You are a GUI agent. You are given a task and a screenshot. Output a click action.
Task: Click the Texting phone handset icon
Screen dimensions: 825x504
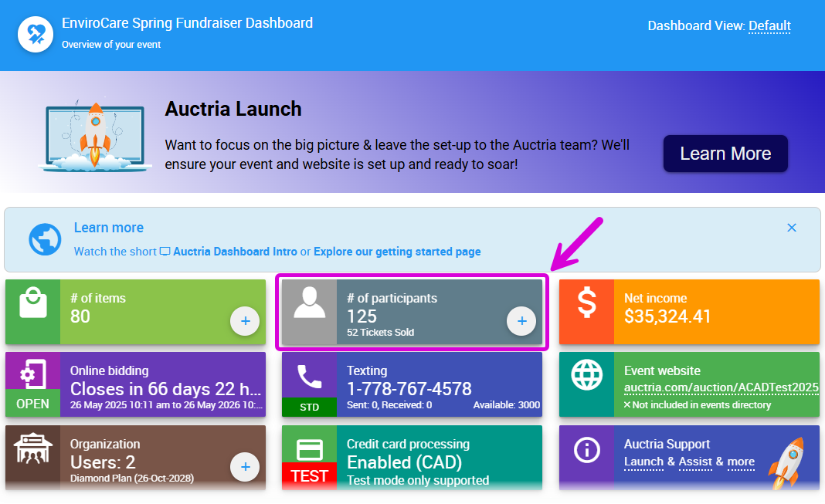point(309,377)
